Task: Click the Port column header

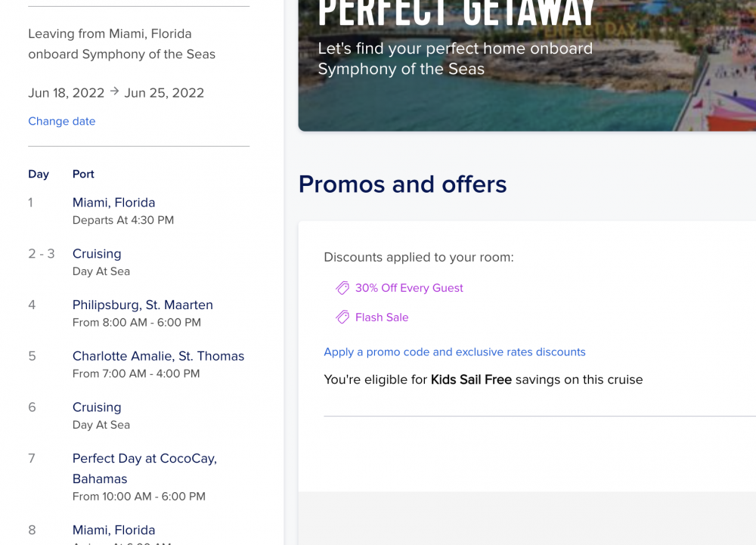Action: click(83, 174)
